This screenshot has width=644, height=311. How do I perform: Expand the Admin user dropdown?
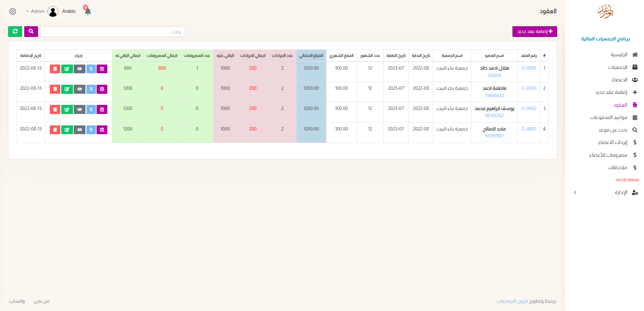click(x=35, y=11)
